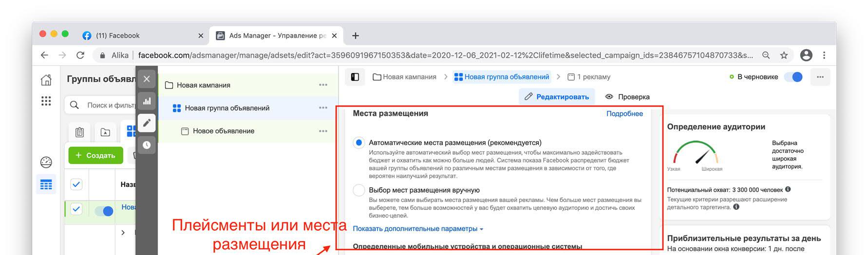Open a new browser tab
The height and width of the screenshot is (255, 868).
coord(356,36)
